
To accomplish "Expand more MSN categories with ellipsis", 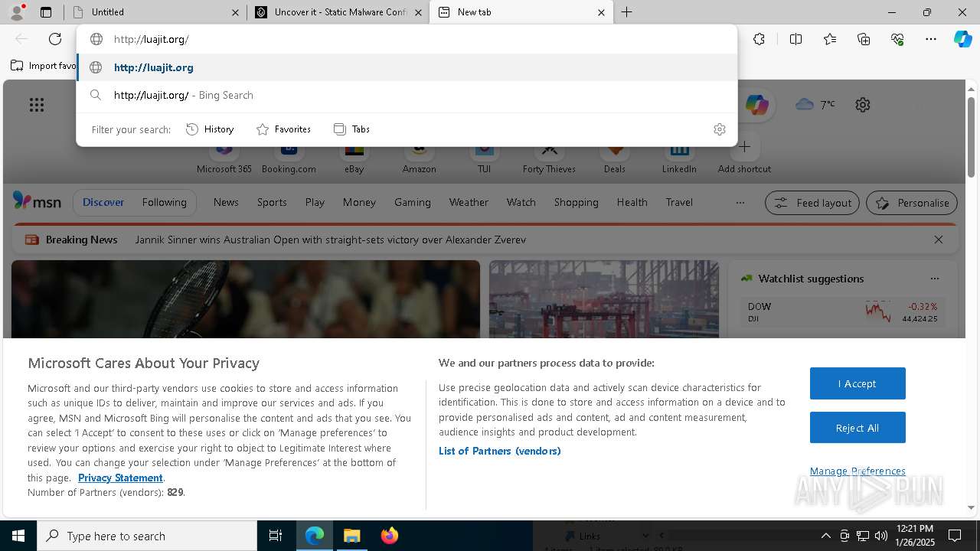I will (740, 203).
